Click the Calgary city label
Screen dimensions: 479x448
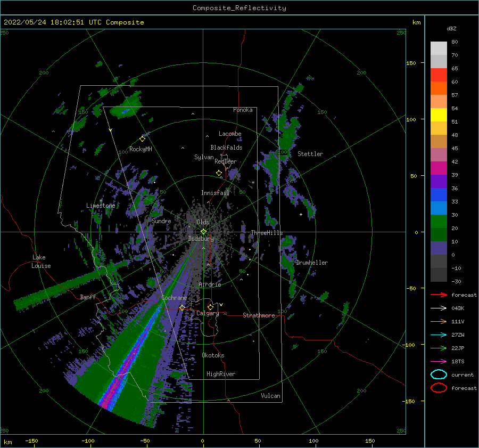[x=208, y=313]
